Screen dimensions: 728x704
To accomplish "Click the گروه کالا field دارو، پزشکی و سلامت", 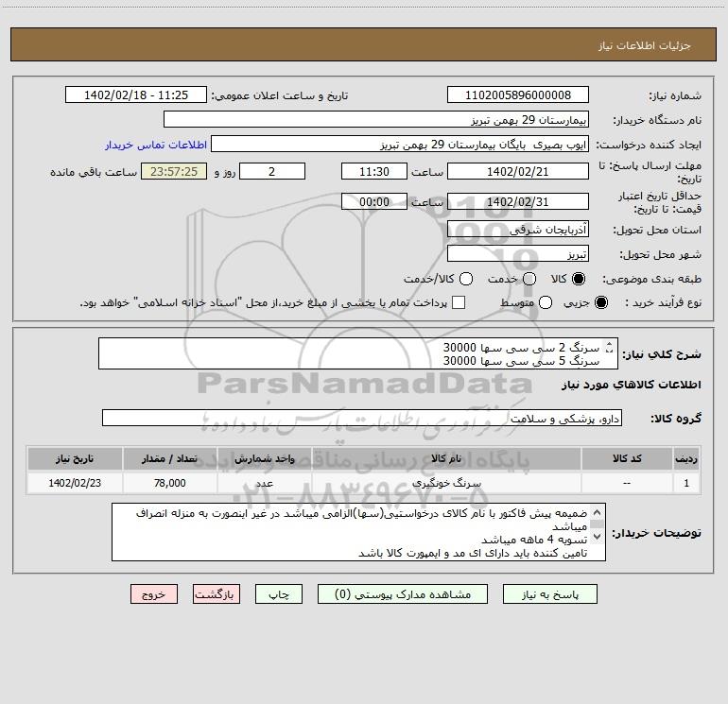I will 362,418.
